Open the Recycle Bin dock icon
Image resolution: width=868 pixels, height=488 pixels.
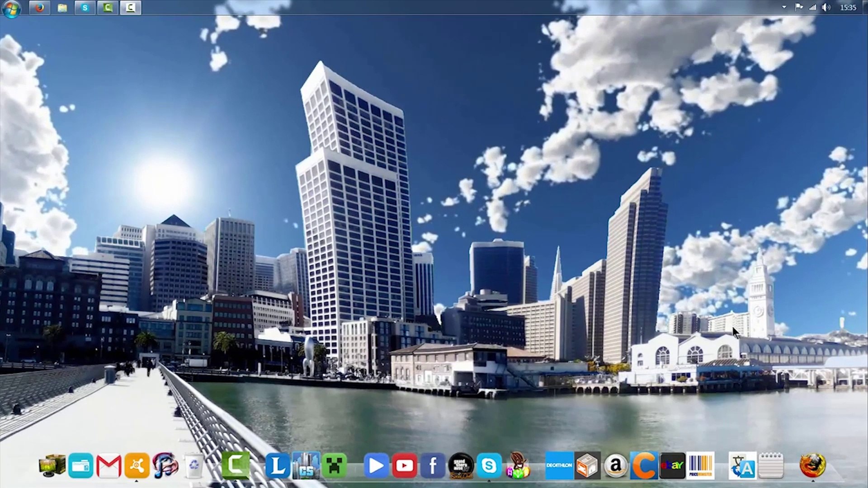[193, 465]
